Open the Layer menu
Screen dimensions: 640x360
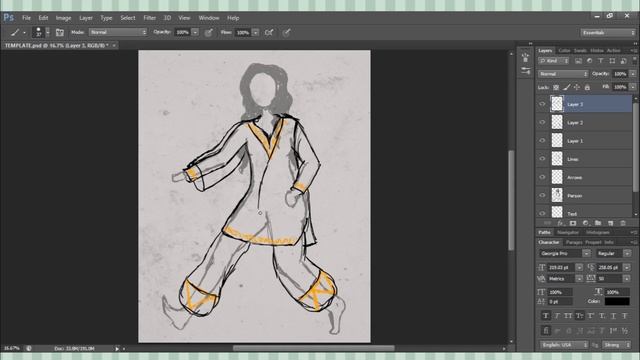point(86,18)
